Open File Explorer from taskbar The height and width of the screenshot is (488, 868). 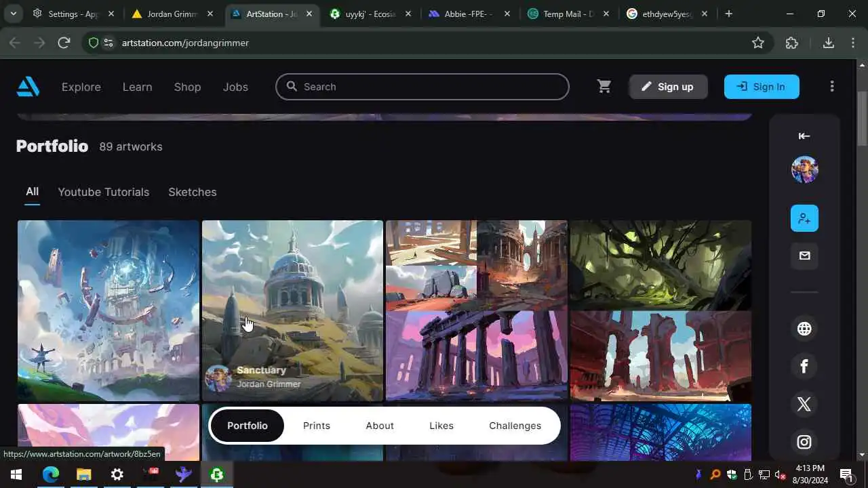pos(83,474)
